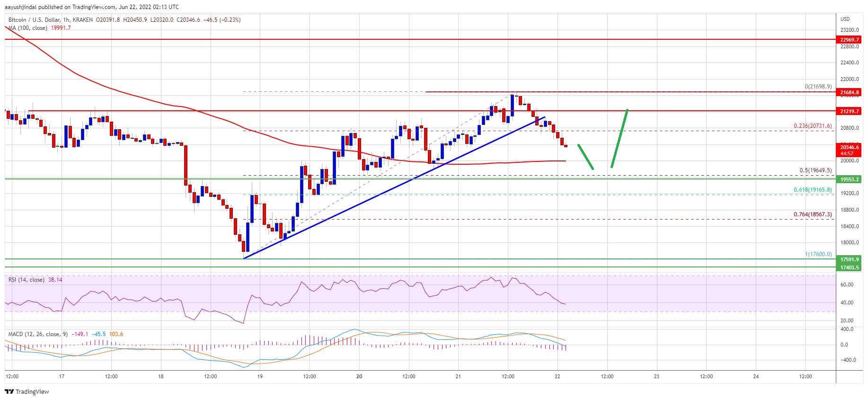Viewport: 868px width, 400px height.
Task: Click the date 20 on time axis
Action: [x=359, y=376]
